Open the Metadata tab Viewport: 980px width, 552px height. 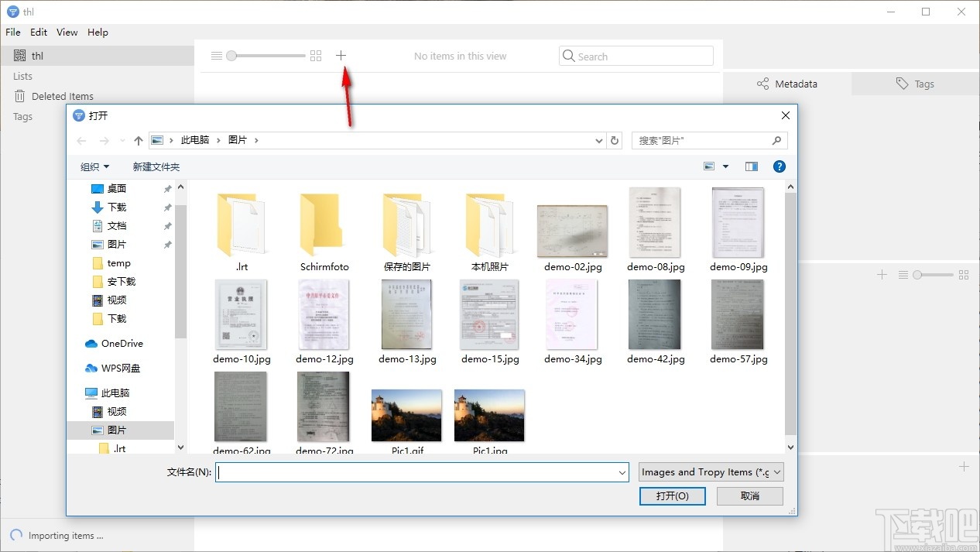787,84
